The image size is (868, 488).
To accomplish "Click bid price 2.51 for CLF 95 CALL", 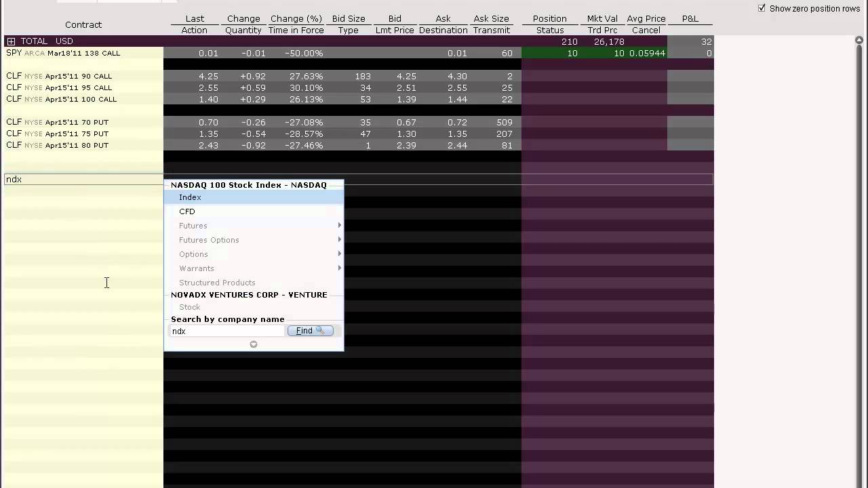I will tap(406, 87).
